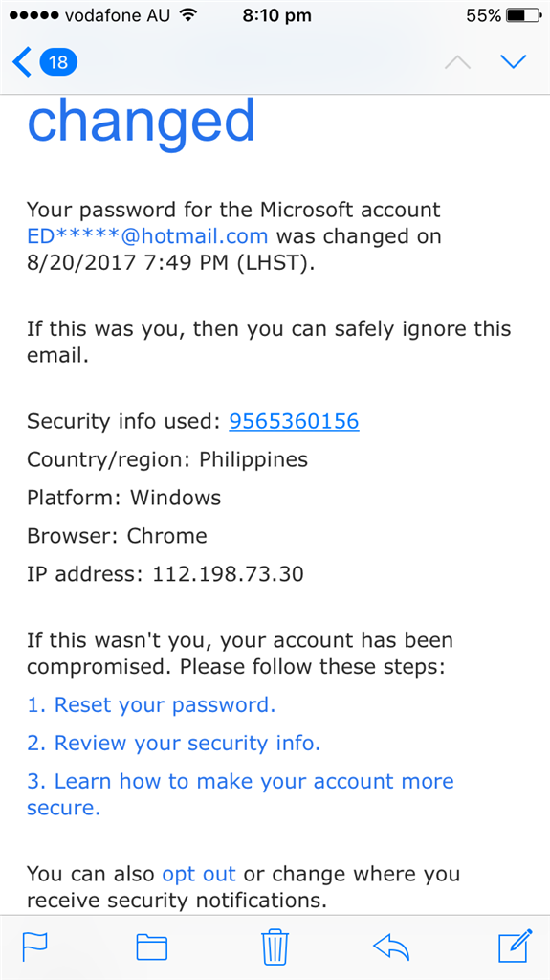Image resolution: width=550 pixels, height=980 pixels.
Task: Open 'Learn how to make your account more secure'
Action: coord(240,793)
